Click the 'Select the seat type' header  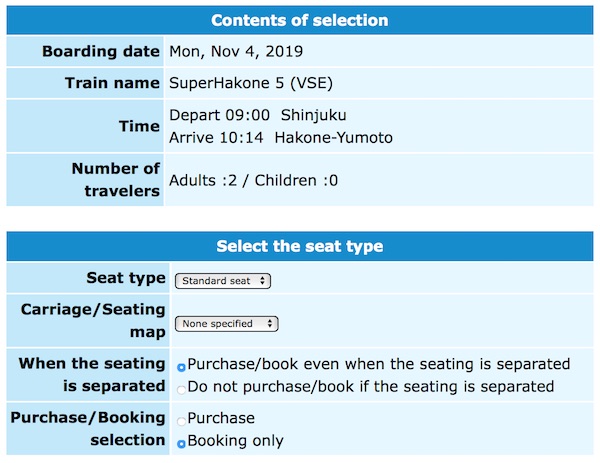click(x=300, y=246)
